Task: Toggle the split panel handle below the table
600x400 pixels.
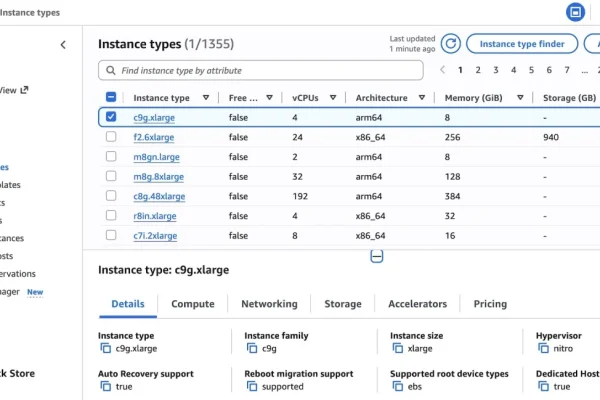Action: pos(377,256)
